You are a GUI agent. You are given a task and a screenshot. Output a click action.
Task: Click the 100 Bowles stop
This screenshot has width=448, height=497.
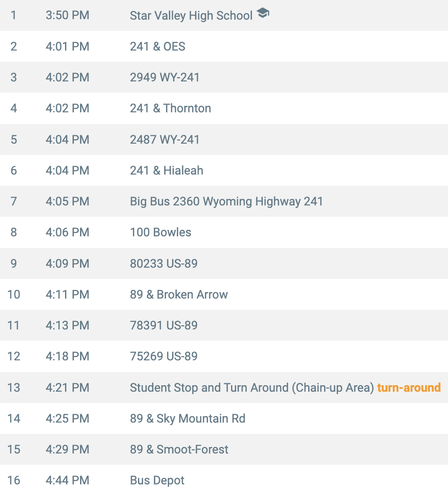point(160,232)
